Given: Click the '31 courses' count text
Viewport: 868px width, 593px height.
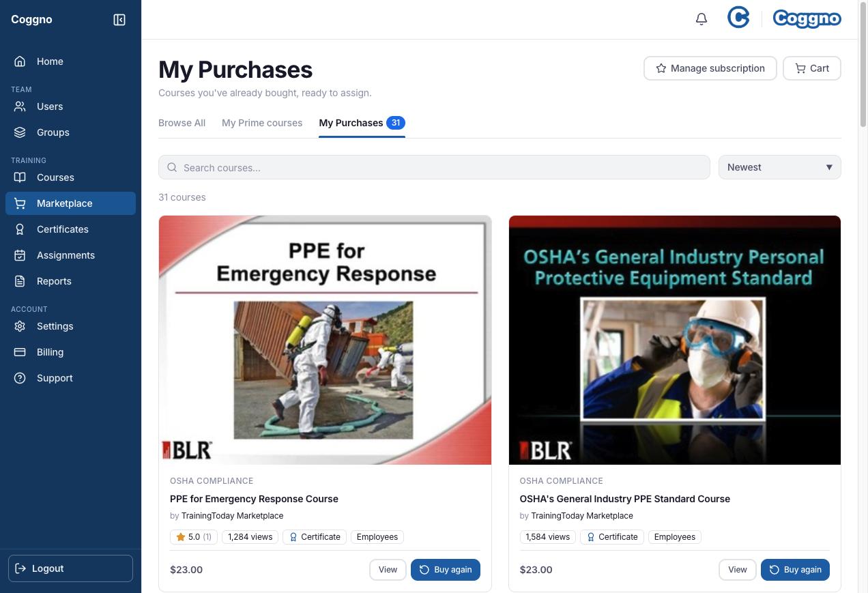Looking at the screenshot, I should coord(182,197).
